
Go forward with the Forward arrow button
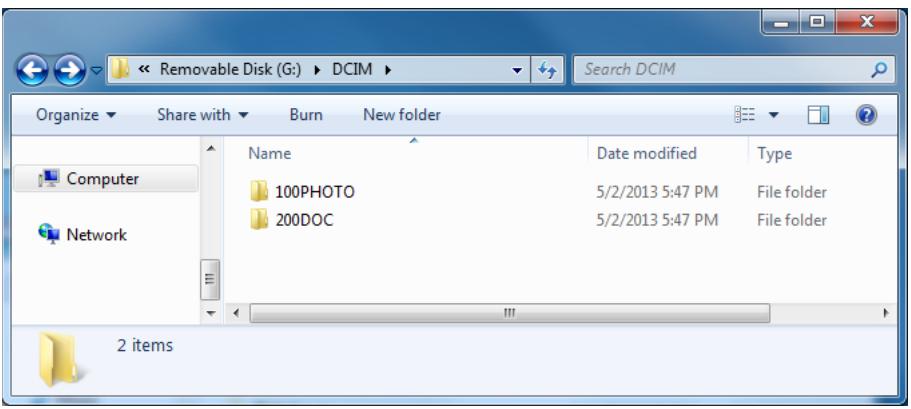pos(69,70)
